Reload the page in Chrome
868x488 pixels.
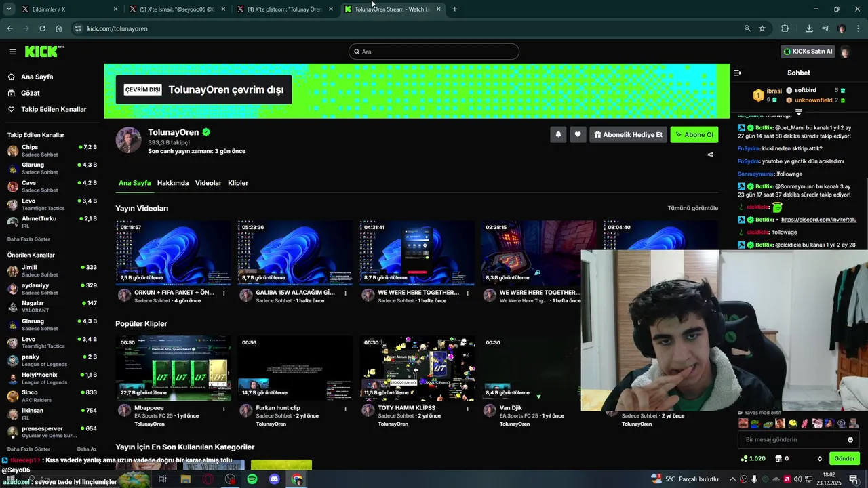pos(42,28)
